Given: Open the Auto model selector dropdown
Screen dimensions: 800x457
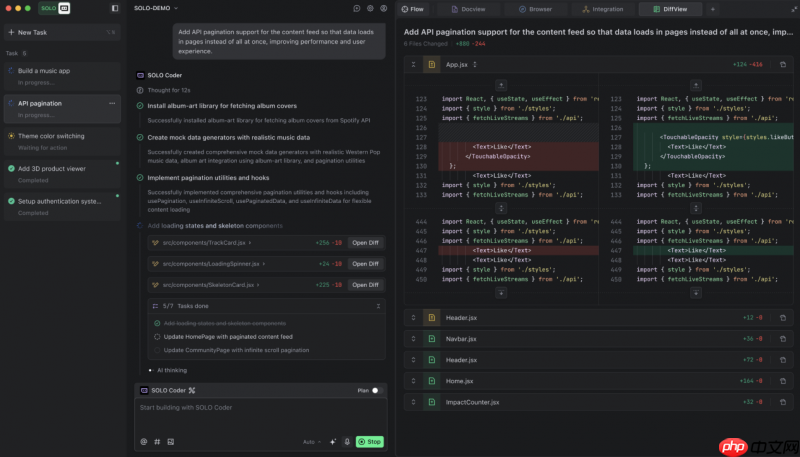Looking at the screenshot, I should [x=310, y=441].
